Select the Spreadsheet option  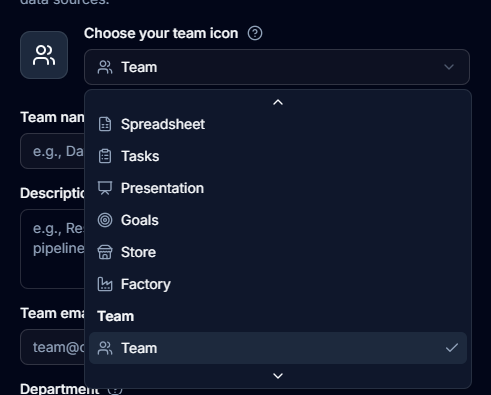278,124
